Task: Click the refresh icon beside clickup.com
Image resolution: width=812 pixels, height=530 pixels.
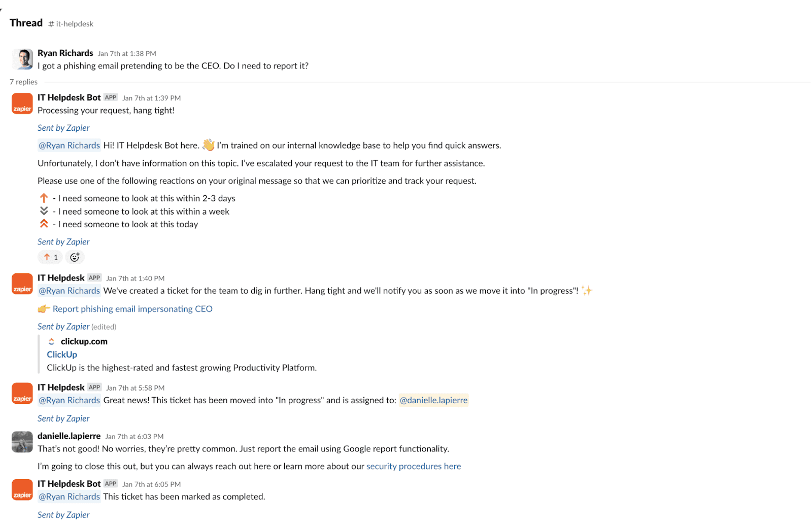Action: click(51, 341)
